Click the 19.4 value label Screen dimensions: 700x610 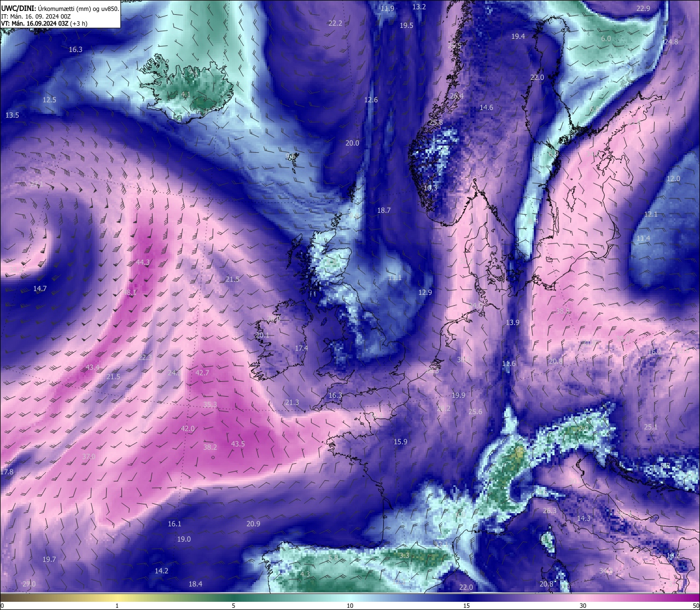click(518, 36)
